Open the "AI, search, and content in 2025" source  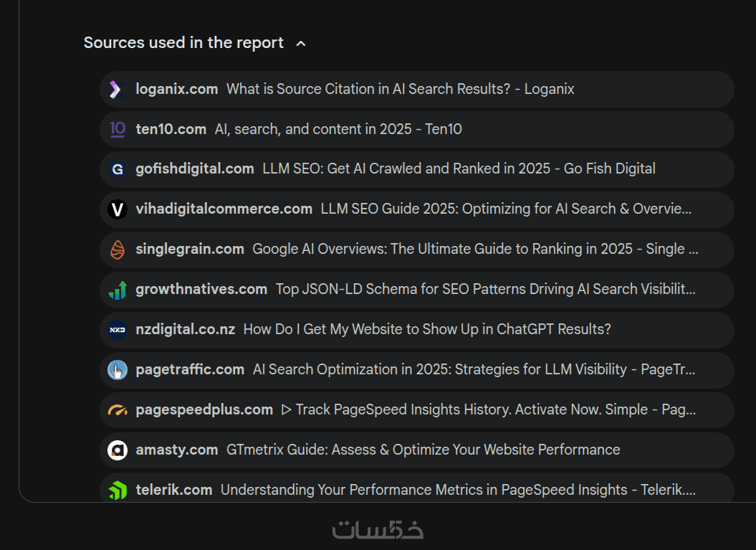(x=338, y=130)
